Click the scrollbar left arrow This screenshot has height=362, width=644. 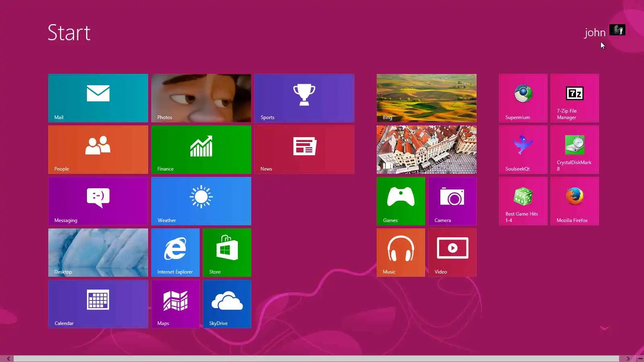(x=8, y=358)
